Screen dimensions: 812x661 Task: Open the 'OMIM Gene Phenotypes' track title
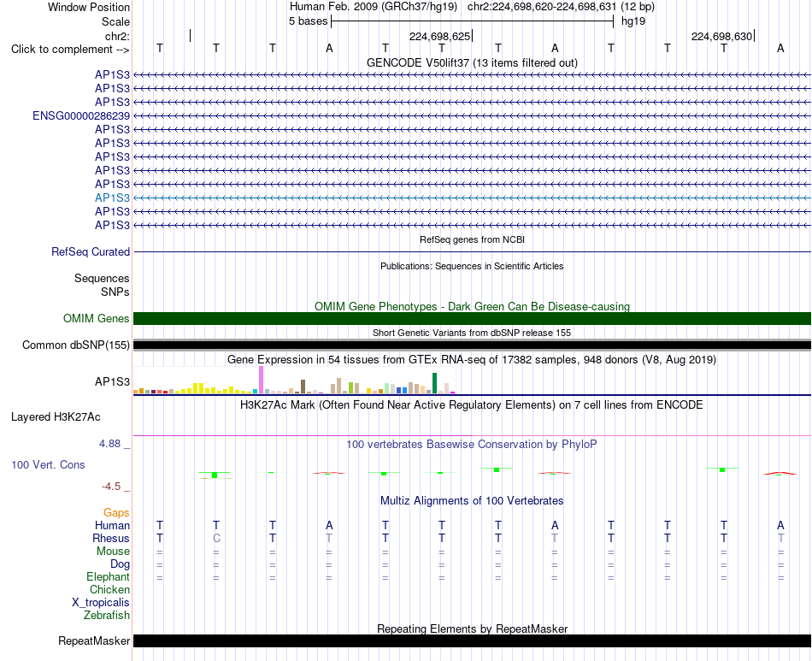click(472, 306)
